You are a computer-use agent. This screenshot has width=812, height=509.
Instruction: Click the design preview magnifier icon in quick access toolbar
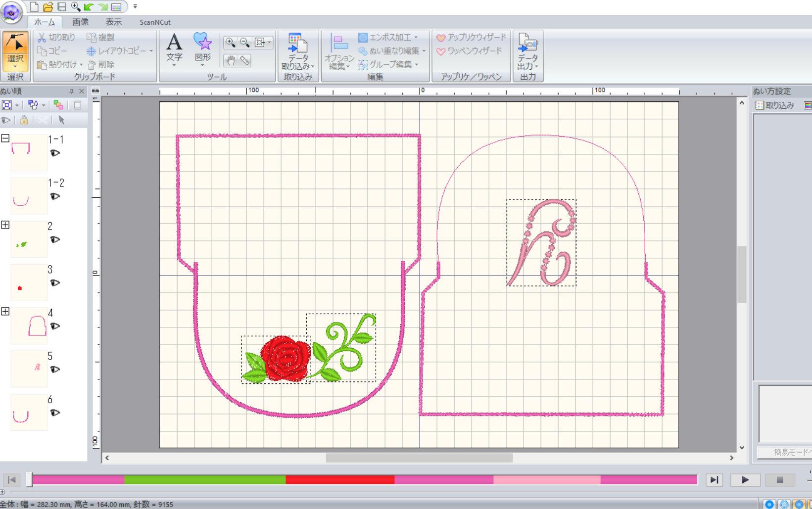point(75,6)
